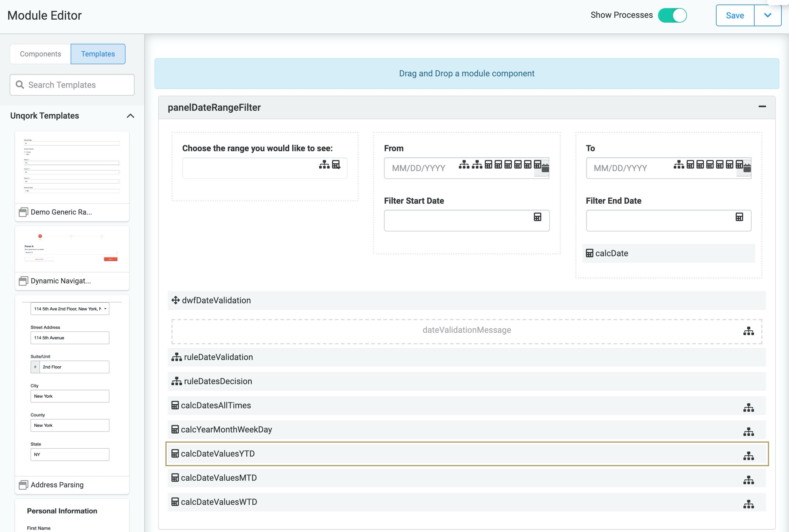The width and height of the screenshot is (789, 532).
Task: Click decision icon on calcDatesAllTimes row
Action: 748,408
